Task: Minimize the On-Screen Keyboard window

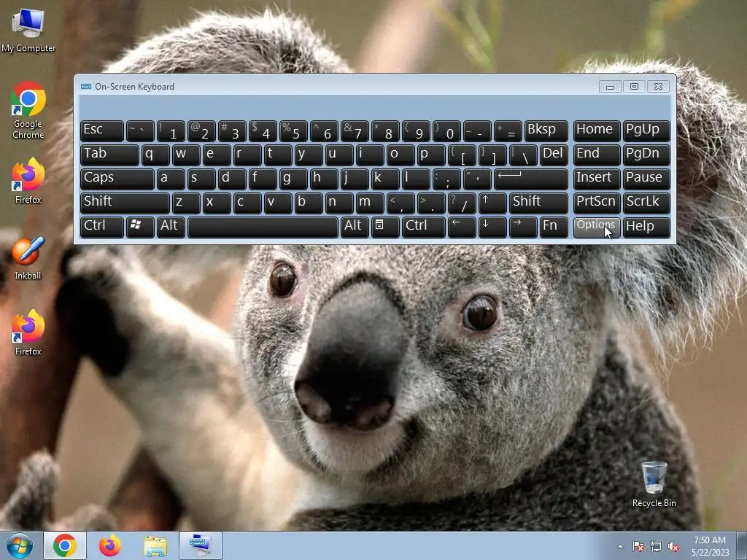Action: 610,87
